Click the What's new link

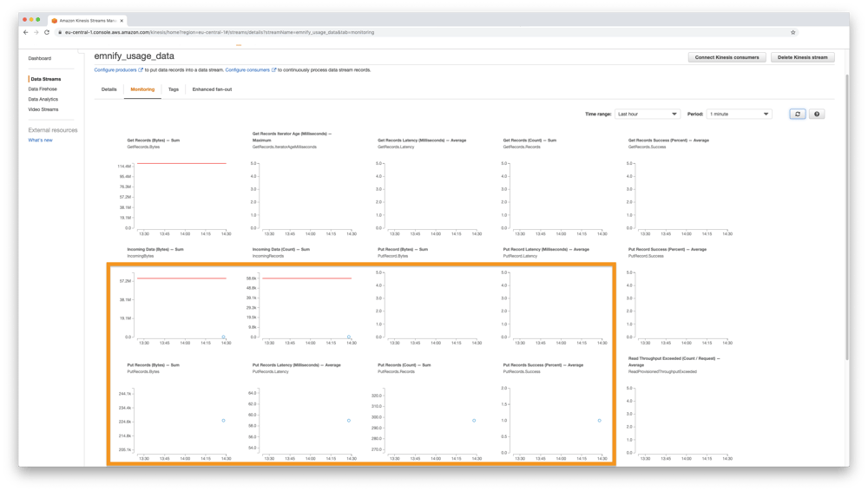tap(41, 141)
